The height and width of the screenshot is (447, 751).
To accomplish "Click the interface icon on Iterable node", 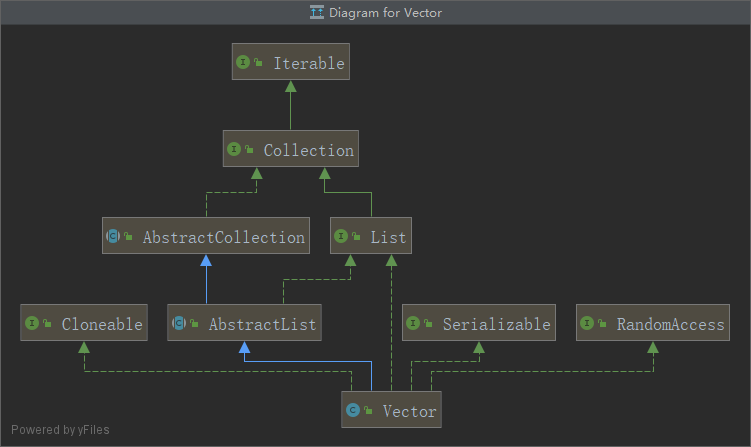I will coord(243,62).
